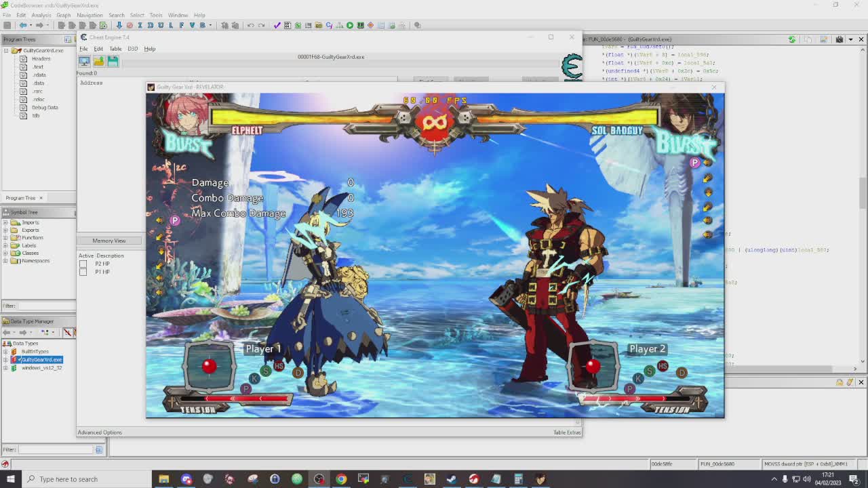Open File Explorer from the taskbar
Image resolution: width=868 pixels, height=488 pixels.
coord(163,479)
